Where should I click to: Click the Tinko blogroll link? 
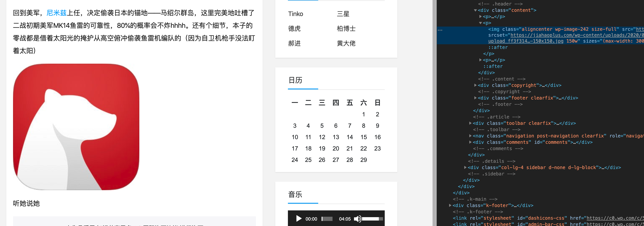pos(295,14)
